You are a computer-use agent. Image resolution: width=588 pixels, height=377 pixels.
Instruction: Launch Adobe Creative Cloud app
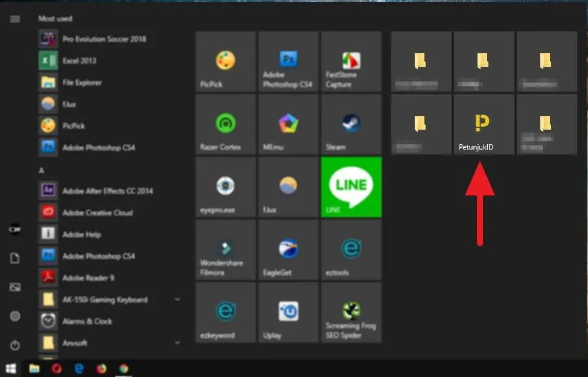[109, 213]
